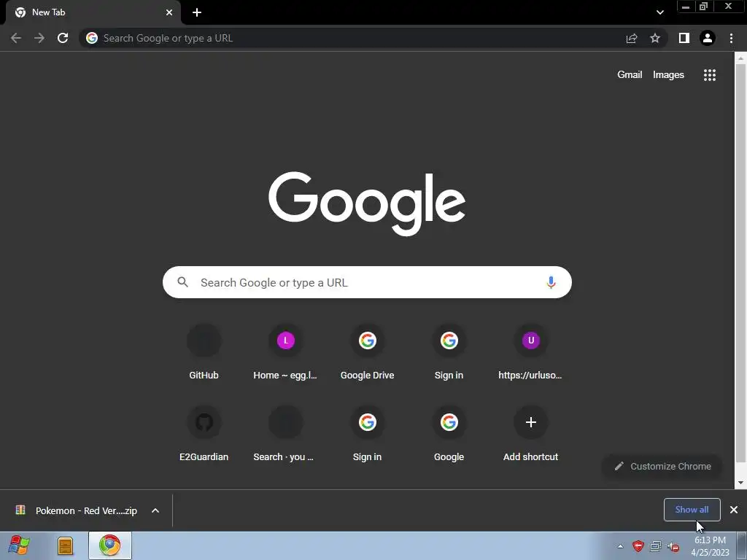Bookmark this tab with the star icon
This screenshot has height=560, width=747.
pos(655,38)
